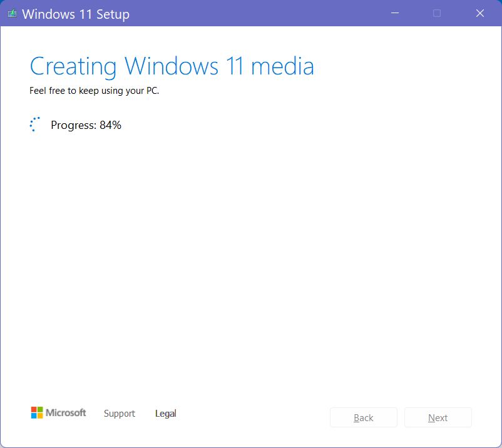Click the Back button
Viewport: 502px width, 448px height.
[x=364, y=417]
